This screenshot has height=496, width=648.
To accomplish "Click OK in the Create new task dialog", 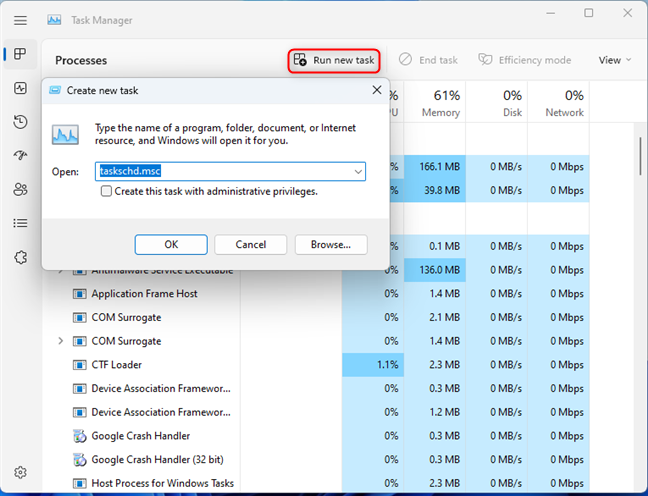I will coord(171,245).
